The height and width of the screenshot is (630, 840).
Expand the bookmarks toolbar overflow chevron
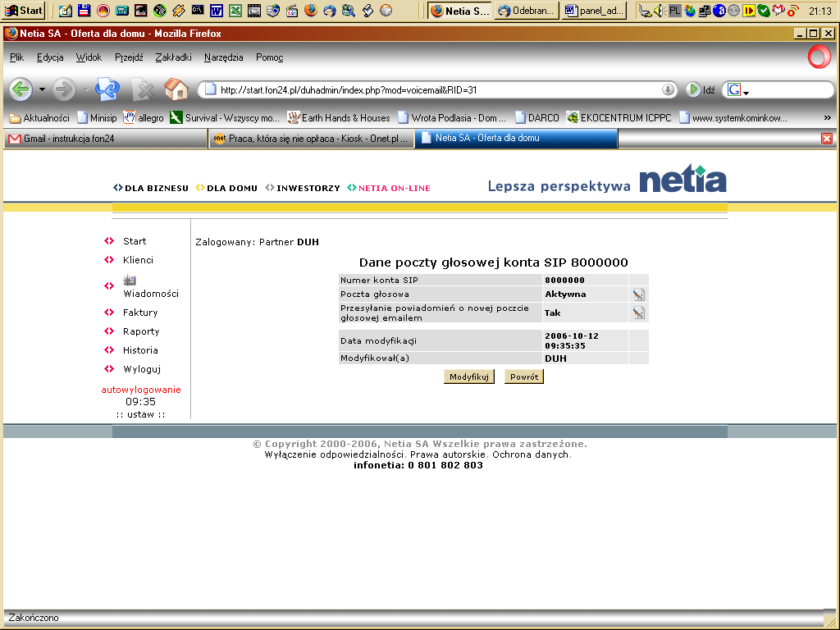(827, 118)
